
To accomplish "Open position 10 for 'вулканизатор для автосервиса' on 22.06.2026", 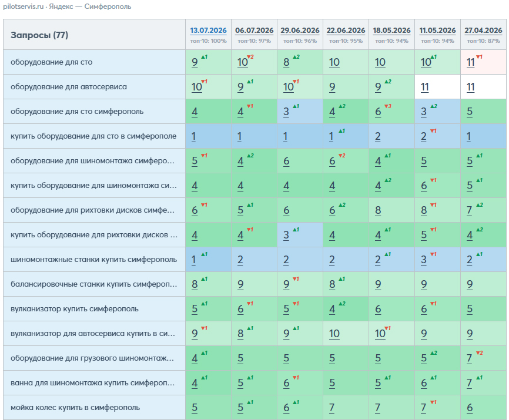I will (334, 334).
